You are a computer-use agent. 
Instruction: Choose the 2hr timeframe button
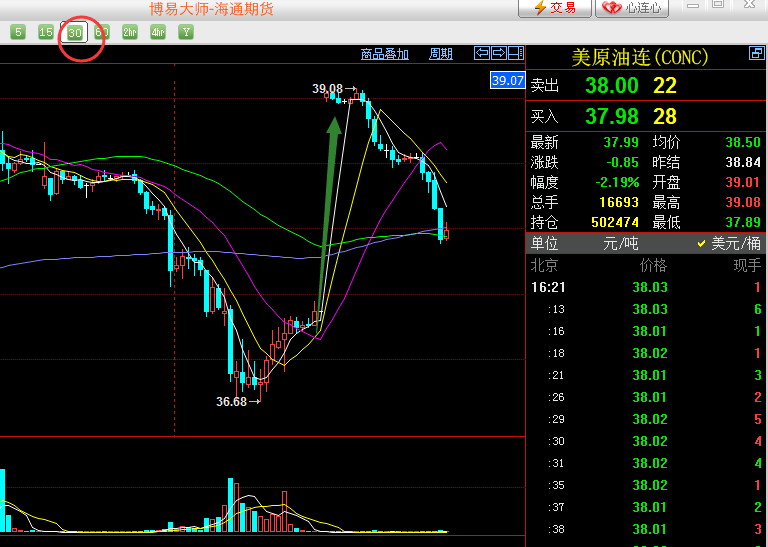coord(130,32)
